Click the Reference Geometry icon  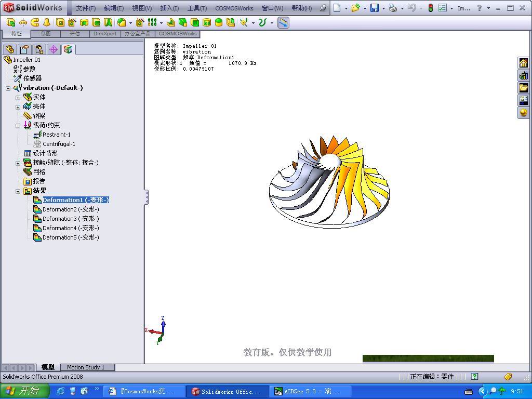[x=244, y=23]
